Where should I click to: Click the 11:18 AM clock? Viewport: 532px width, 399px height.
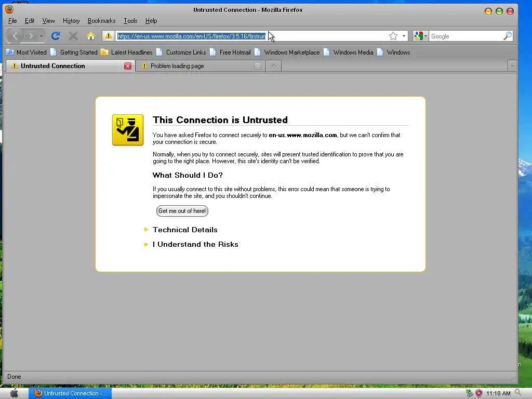point(498,393)
